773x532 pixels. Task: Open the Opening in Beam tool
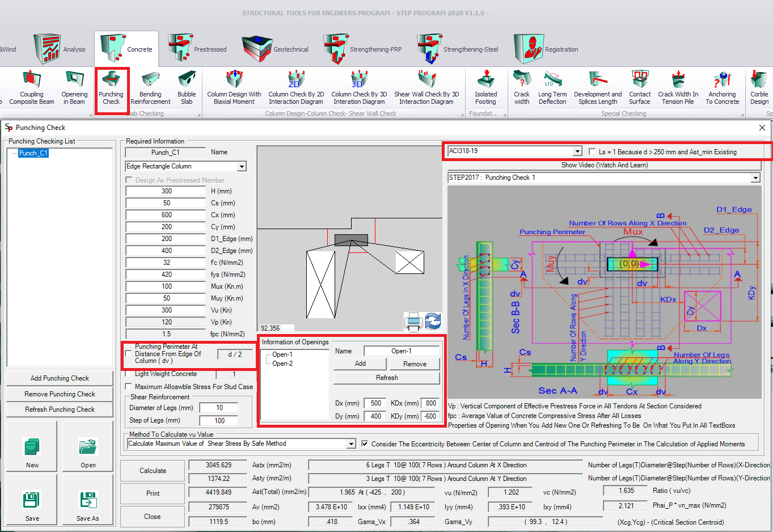coord(74,88)
